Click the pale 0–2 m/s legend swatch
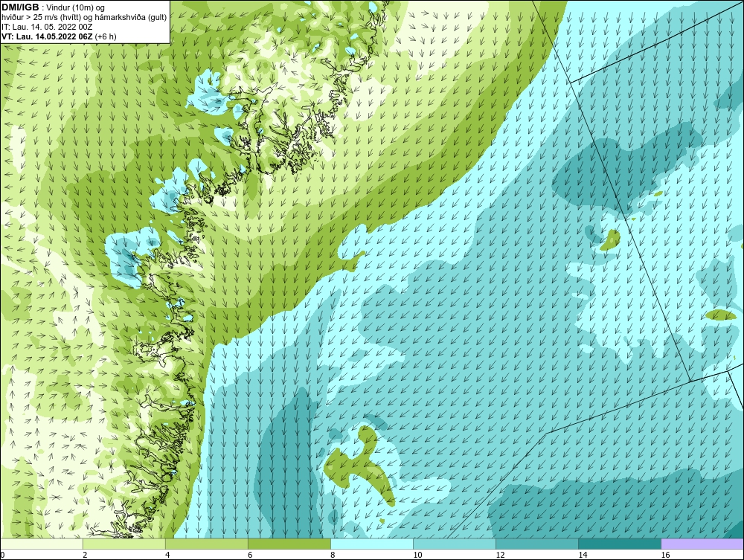Screen dimensions: 744x560 coord(42,544)
